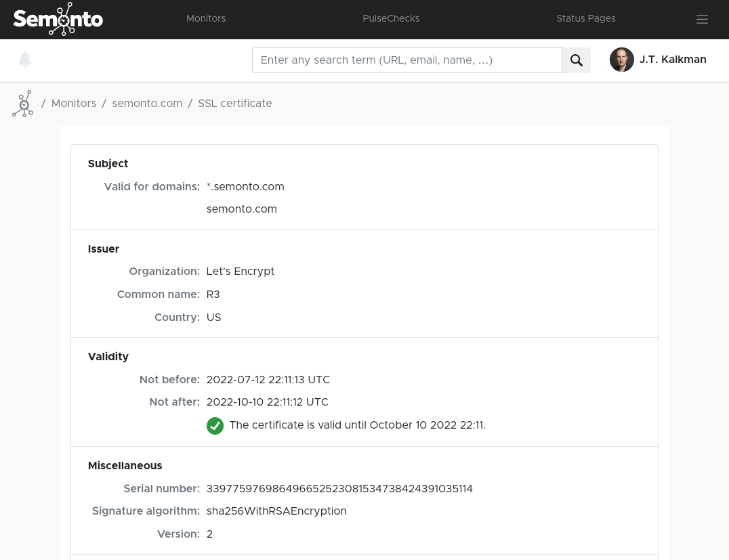This screenshot has height=560, width=729.
Task: Click the Semonto logo in header
Action: (58, 19)
